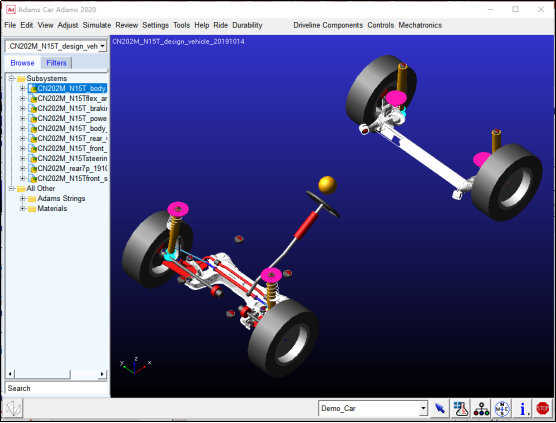556x423 pixels.
Task: Expand the Materials node
Action: pyautogui.click(x=23, y=208)
